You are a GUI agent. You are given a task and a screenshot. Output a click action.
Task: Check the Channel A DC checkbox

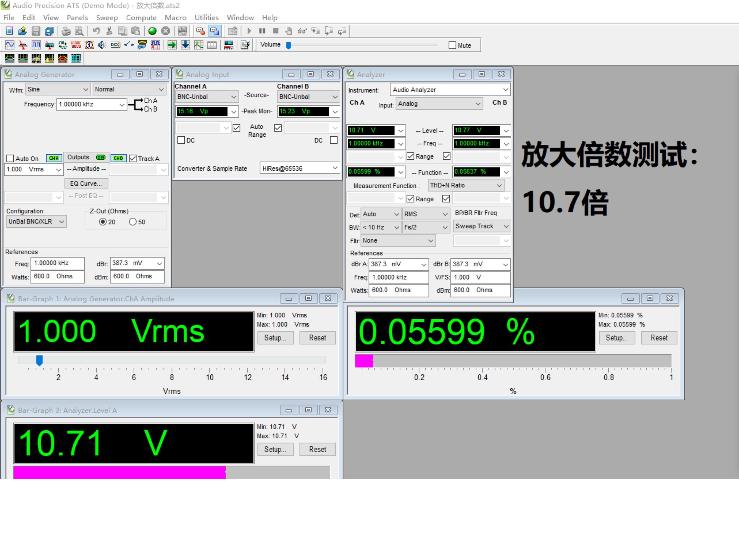coord(181,140)
